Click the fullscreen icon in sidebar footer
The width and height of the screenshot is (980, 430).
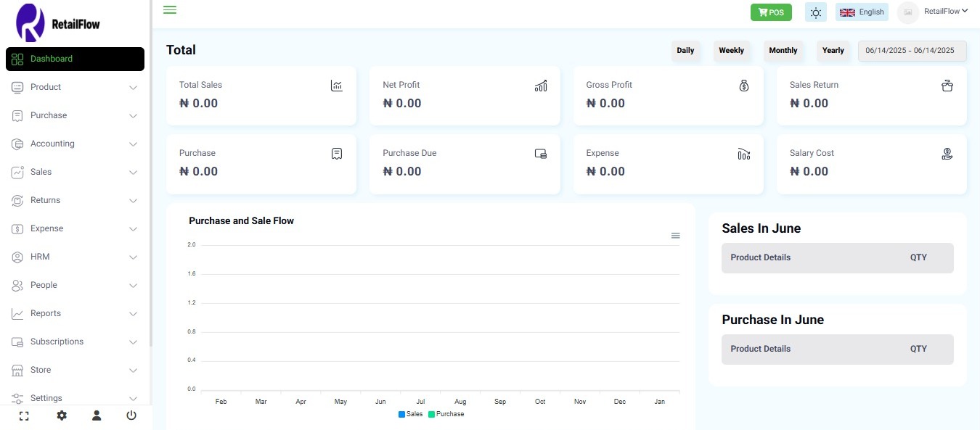point(24,415)
